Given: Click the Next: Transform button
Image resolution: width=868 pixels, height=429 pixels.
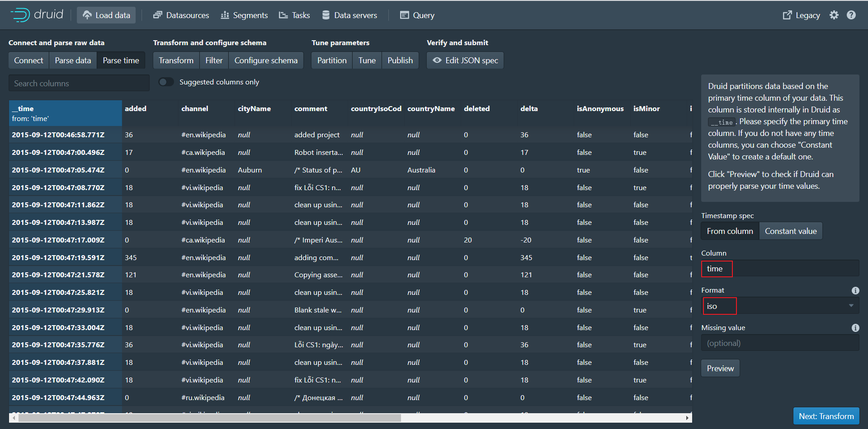Looking at the screenshot, I should click(826, 416).
